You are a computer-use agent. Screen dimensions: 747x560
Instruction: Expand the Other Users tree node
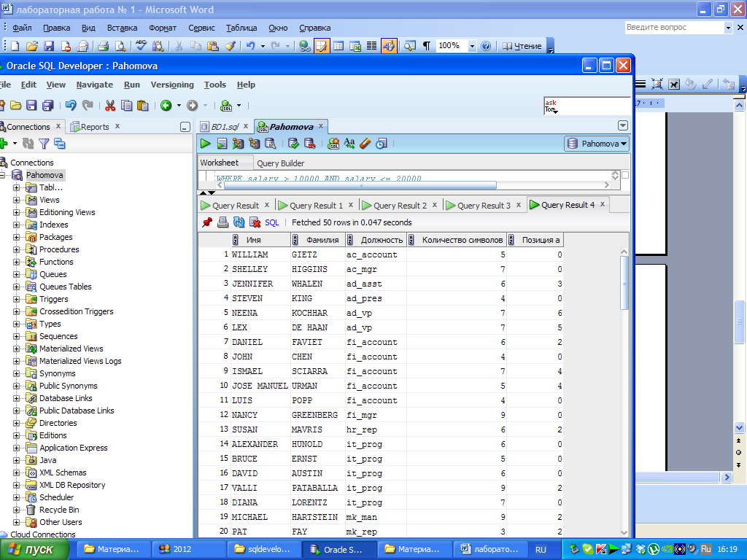(x=17, y=522)
